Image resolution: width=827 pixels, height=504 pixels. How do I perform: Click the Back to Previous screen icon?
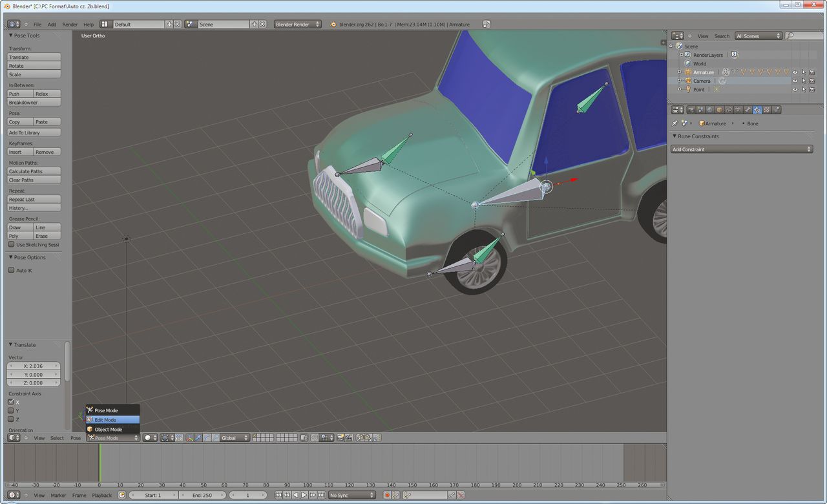point(487,24)
